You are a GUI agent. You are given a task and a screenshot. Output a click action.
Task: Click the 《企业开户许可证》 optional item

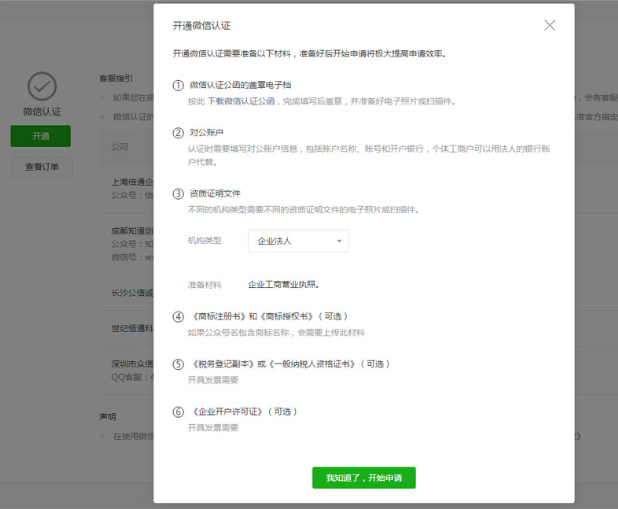pos(244,412)
